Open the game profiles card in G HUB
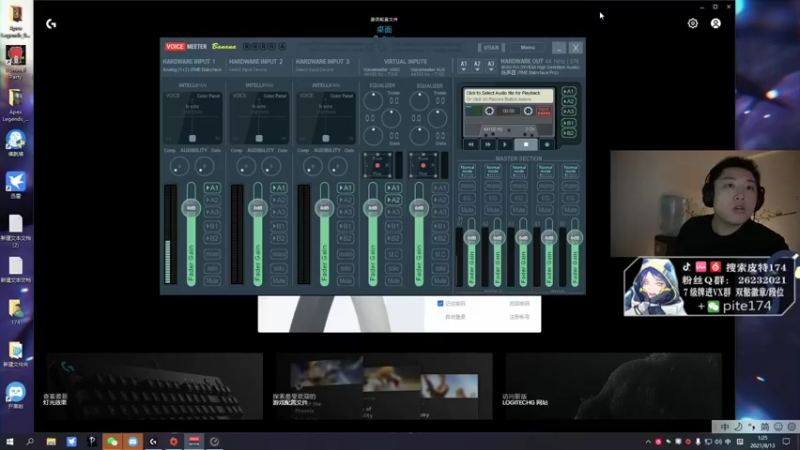This screenshot has width=800, height=450. (x=384, y=386)
